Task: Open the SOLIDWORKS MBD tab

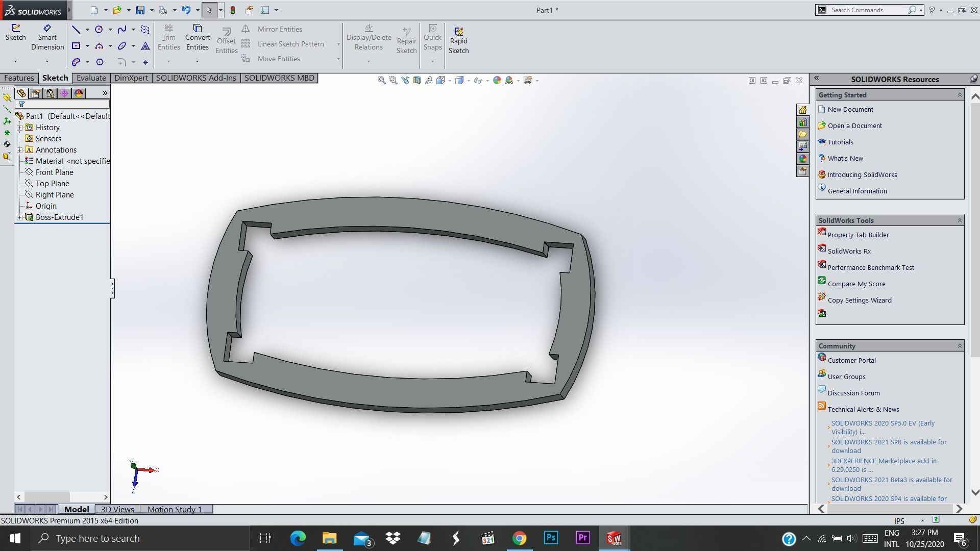Action: [x=279, y=78]
